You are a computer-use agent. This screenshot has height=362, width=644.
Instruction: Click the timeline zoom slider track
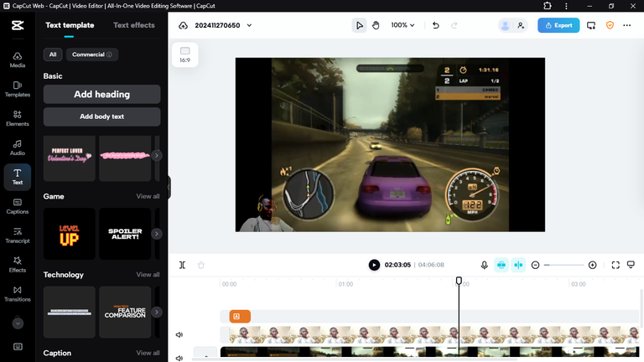563,265
